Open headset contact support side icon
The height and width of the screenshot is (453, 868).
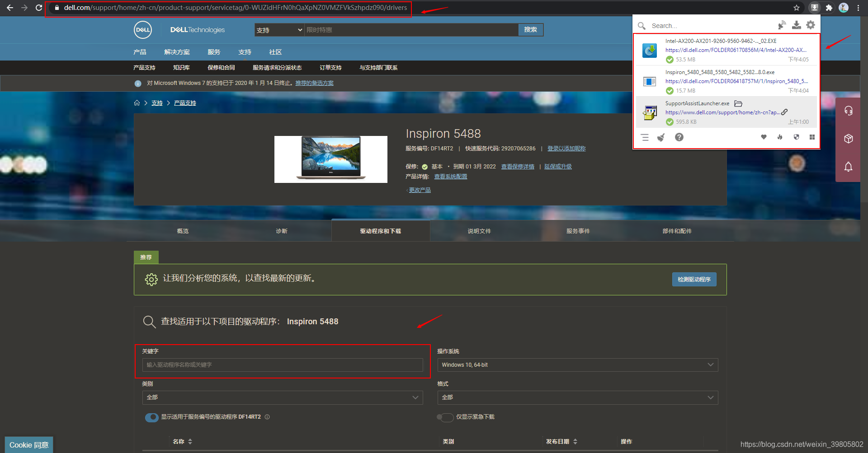[848, 111]
